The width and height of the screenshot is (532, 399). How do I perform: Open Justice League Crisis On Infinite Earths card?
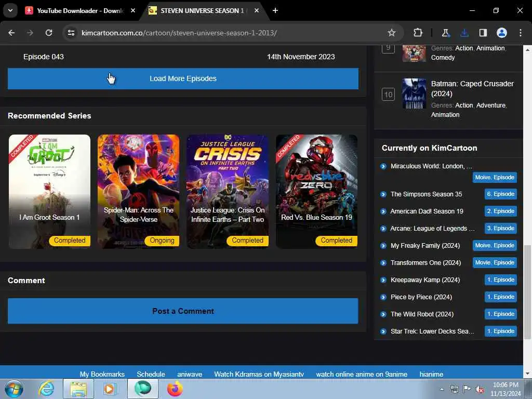[228, 191]
